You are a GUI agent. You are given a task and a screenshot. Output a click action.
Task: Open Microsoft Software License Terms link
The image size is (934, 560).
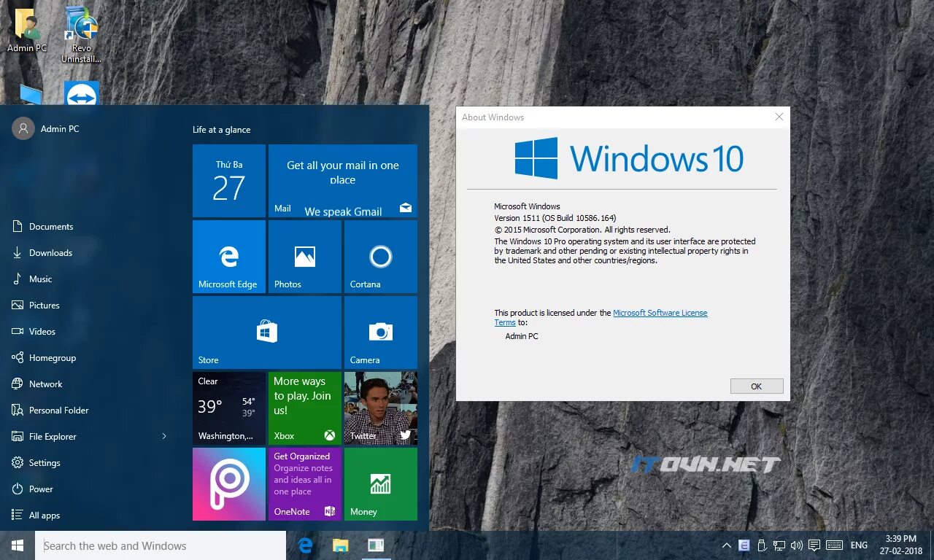coord(660,313)
